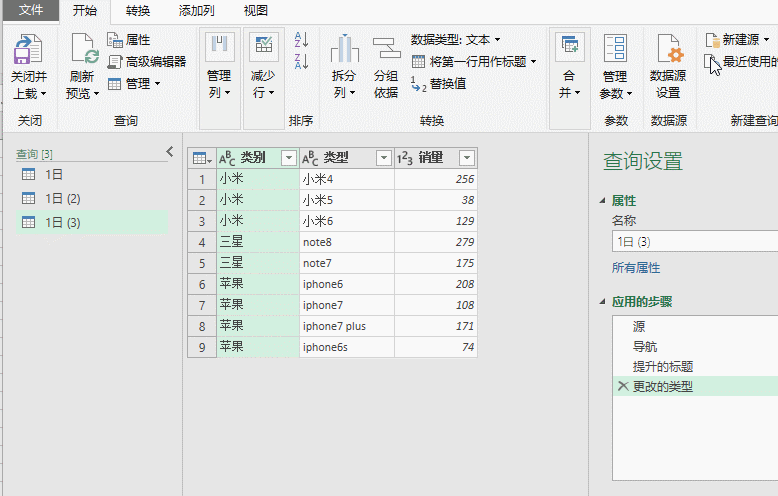Click 将第一行用作标题 option
This screenshot has width=778, height=496.
pos(474,62)
